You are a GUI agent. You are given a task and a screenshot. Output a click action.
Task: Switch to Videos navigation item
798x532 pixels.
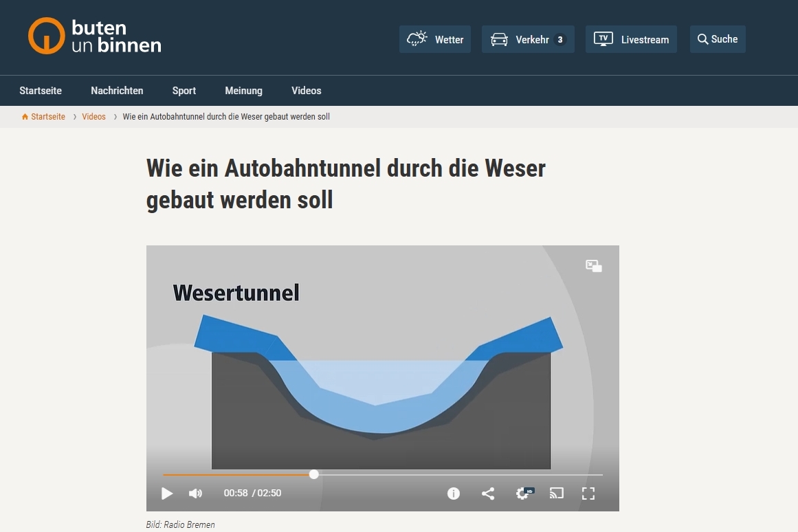pos(306,91)
